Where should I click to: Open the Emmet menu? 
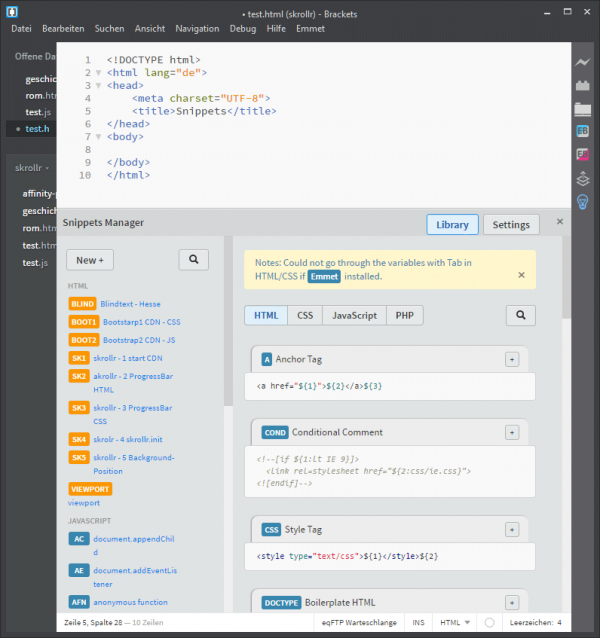tap(310, 29)
